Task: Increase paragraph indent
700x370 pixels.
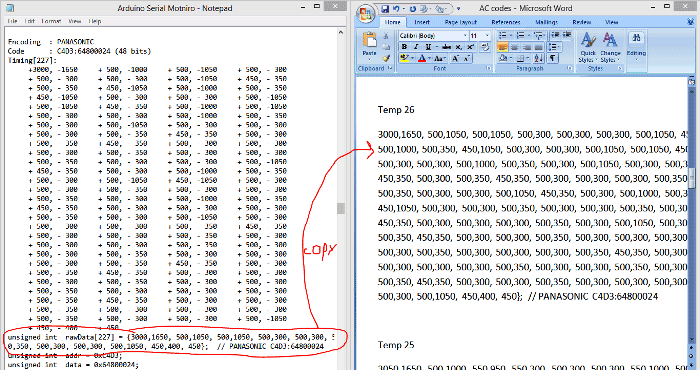Action: coord(567,35)
